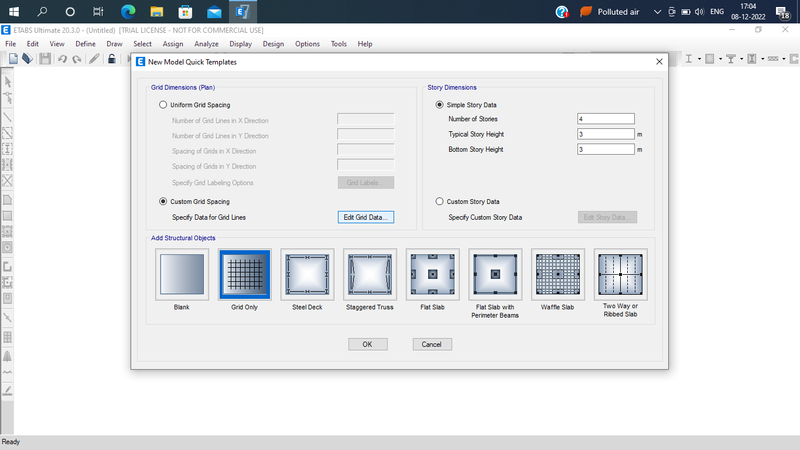This screenshot has width=800, height=450.
Task: Choose the Staggered Truss template thumbnail
Action: [370, 274]
